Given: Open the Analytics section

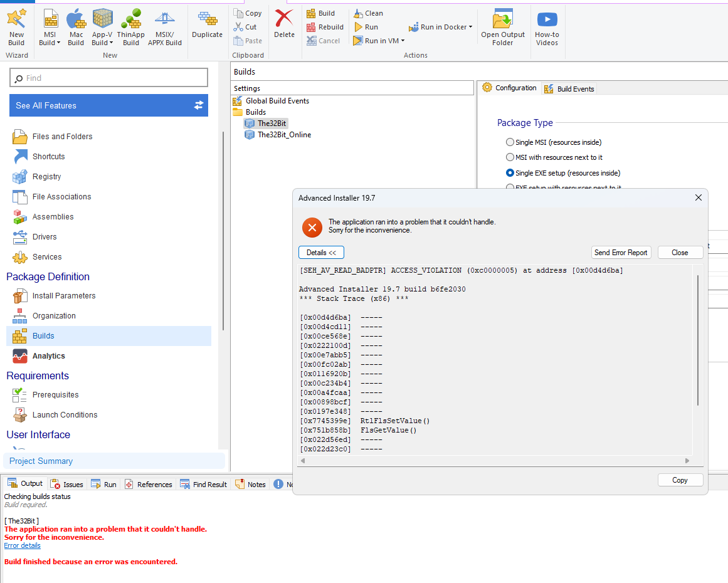Looking at the screenshot, I should click(48, 355).
